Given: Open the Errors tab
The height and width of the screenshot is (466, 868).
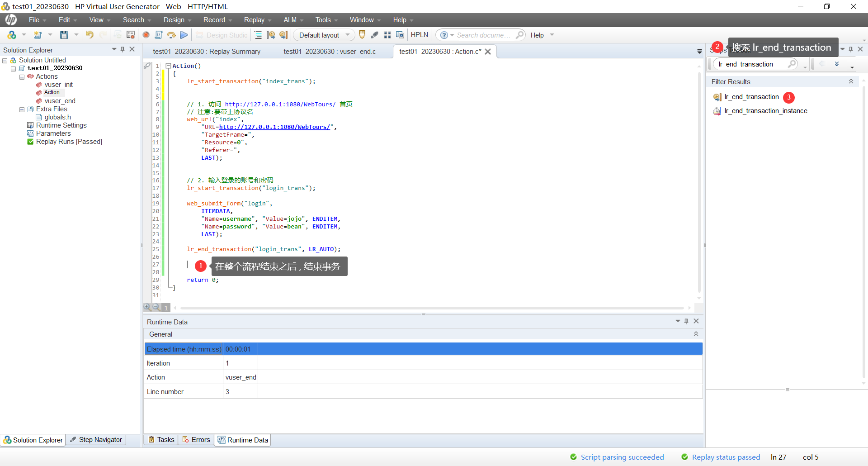Looking at the screenshot, I should pyautogui.click(x=197, y=440).
